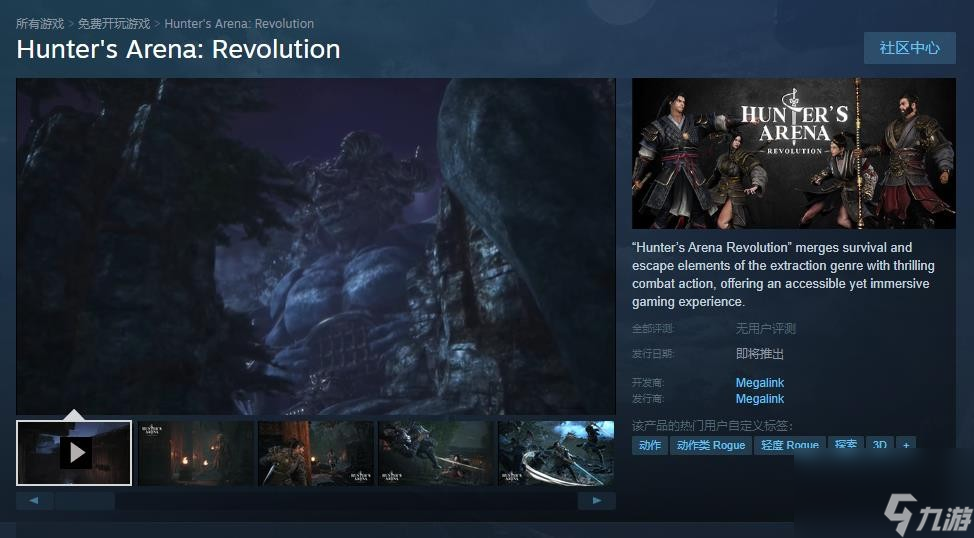Click the 全部评测 label
974x538 pixels.
click(x=653, y=329)
